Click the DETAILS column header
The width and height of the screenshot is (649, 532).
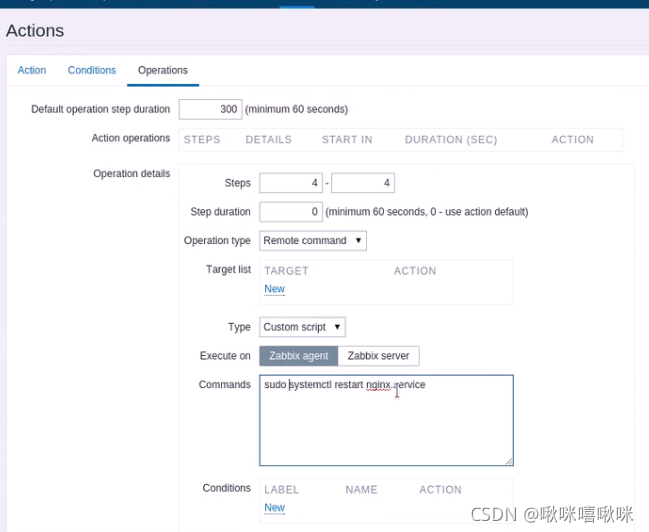(x=269, y=140)
